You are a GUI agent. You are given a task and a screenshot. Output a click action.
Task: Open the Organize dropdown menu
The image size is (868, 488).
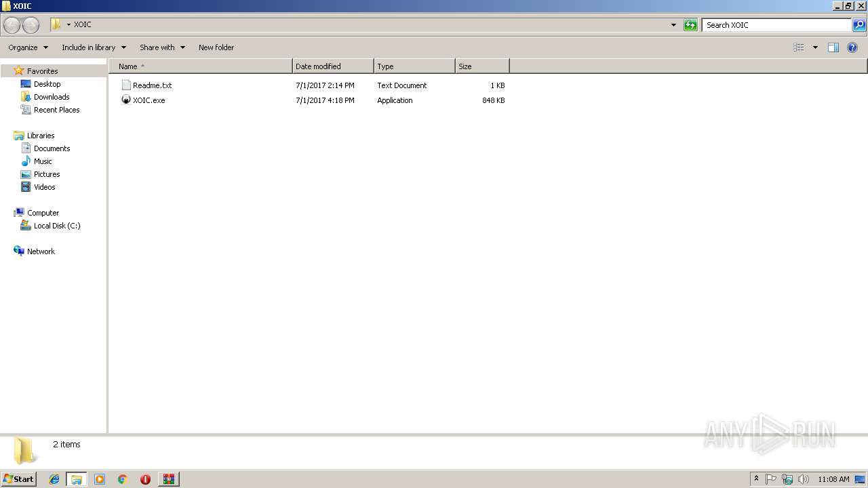coord(28,47)
